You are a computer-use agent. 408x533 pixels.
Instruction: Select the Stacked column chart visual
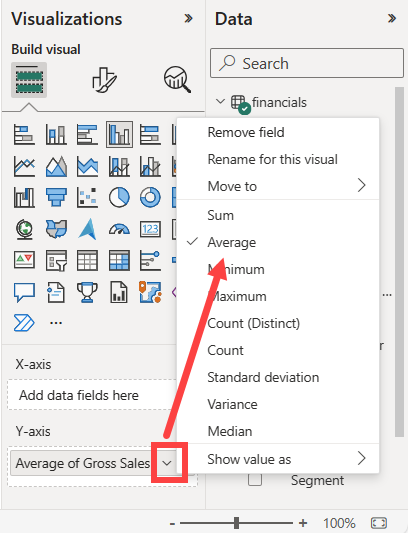(x=56, y=135)
